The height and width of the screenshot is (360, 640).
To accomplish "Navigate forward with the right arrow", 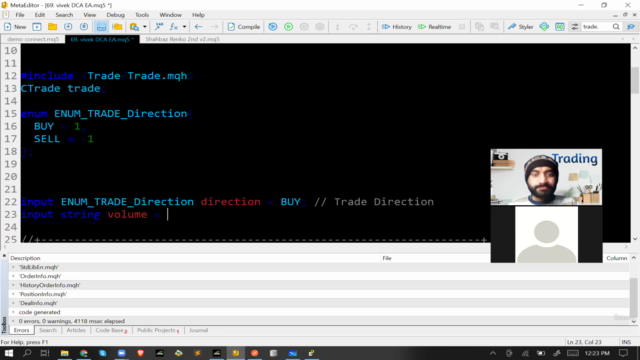I will [x=214, y=27].
